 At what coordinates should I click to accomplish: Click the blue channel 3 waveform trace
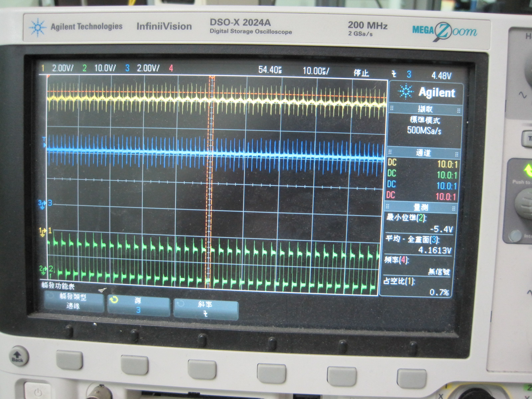click(215, 154)
